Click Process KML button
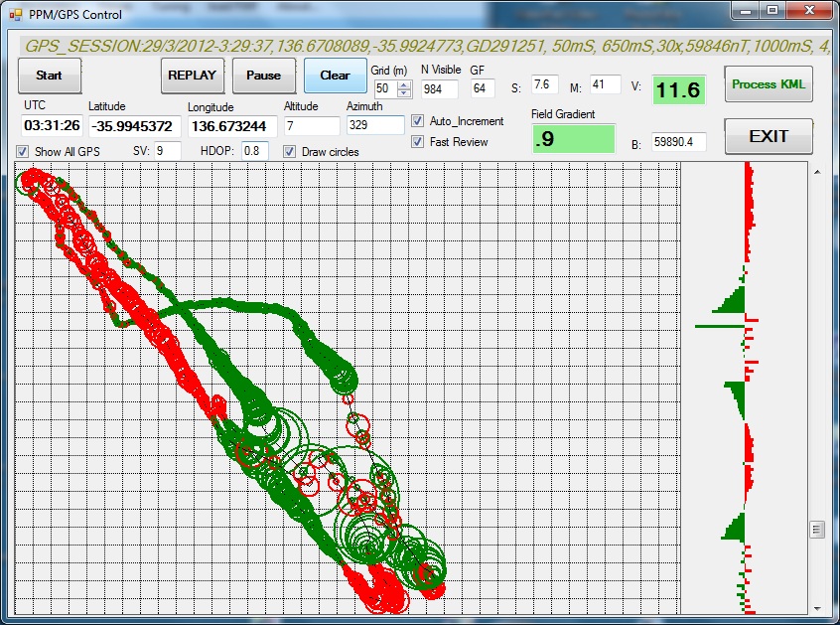Image resolution: width=840 pixels, height=625 pixels. (x=769, y=84)
